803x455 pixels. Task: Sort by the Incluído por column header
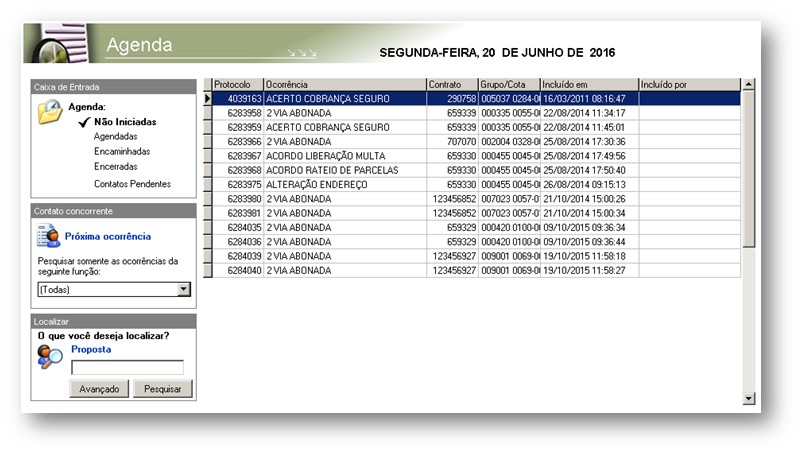(x=690, y=85)
